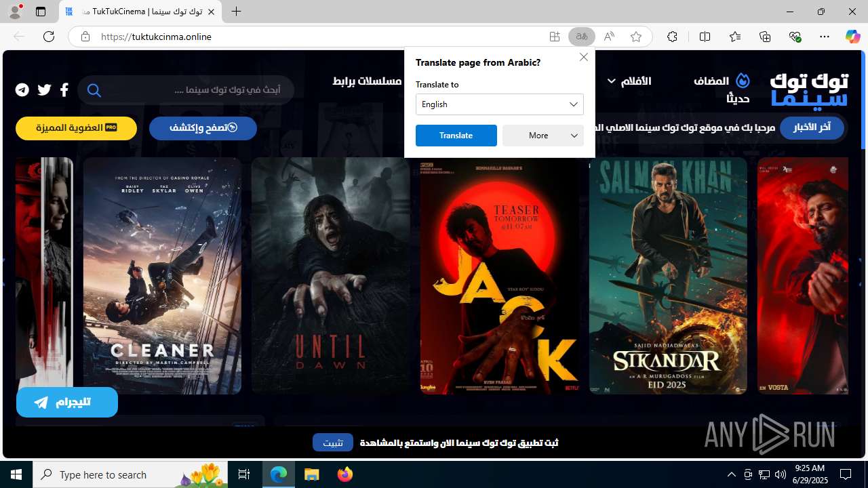Click the العضوية المميزة PRO button
The image size is (868, 488).
(76, 128)
